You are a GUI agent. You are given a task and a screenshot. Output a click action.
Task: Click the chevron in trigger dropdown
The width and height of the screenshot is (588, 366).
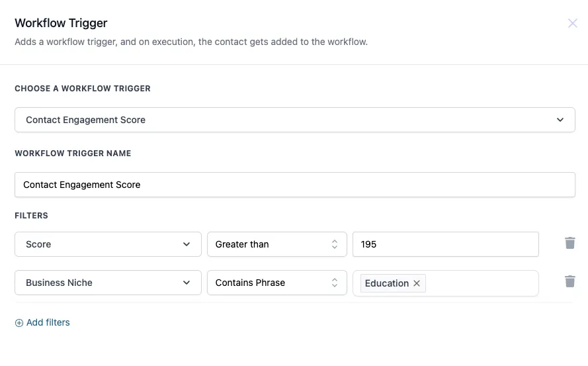[560, 120]
